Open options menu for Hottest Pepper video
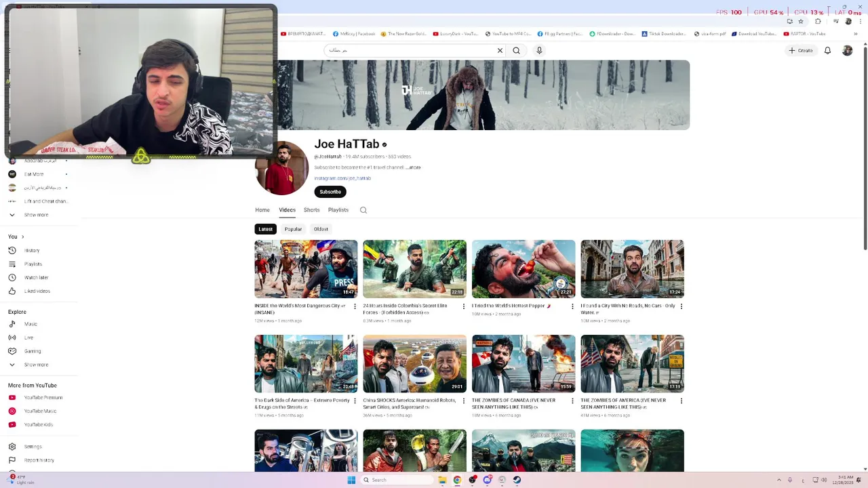 pos(572,306)
